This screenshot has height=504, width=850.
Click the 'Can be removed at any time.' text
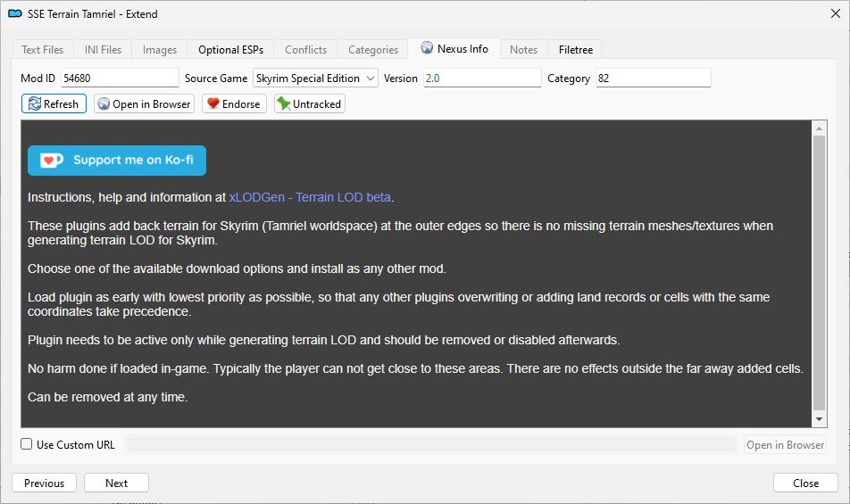click(x=108, y=397)
